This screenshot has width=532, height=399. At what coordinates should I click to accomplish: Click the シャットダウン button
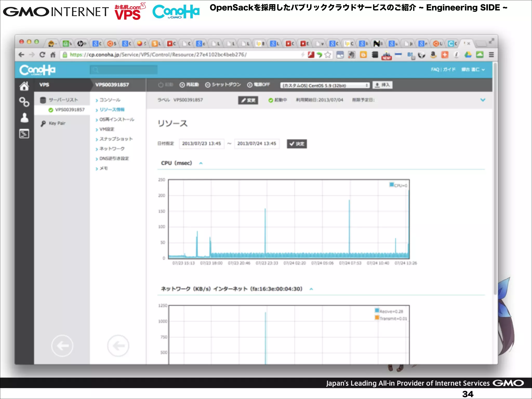coord(223,85)
